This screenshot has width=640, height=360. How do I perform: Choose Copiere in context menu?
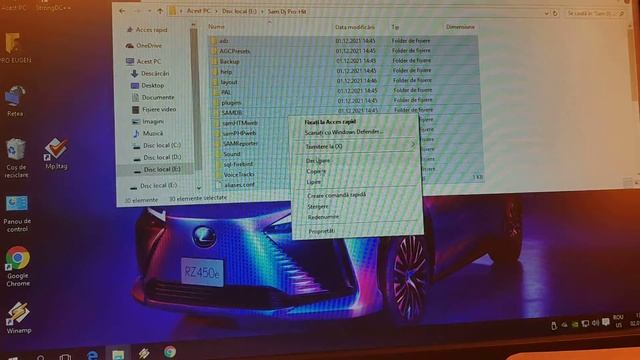316,171
